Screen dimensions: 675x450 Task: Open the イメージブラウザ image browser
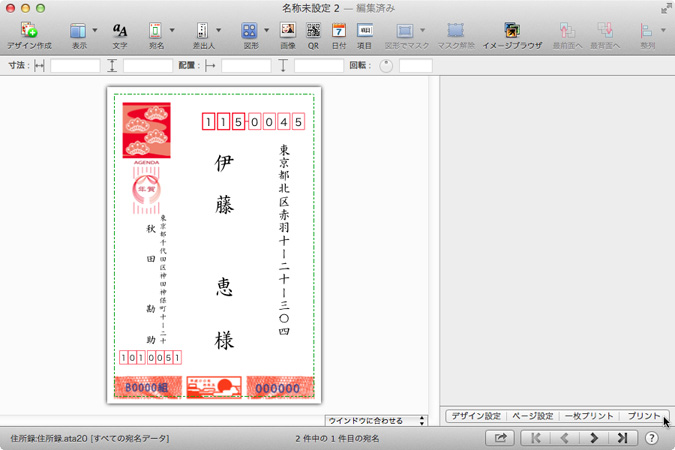tap(512, 32)
